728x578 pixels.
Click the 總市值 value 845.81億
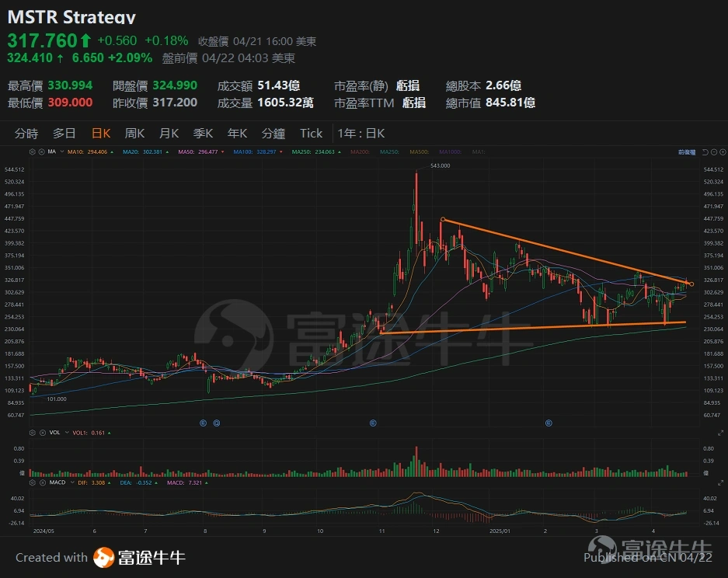[510, 103]
